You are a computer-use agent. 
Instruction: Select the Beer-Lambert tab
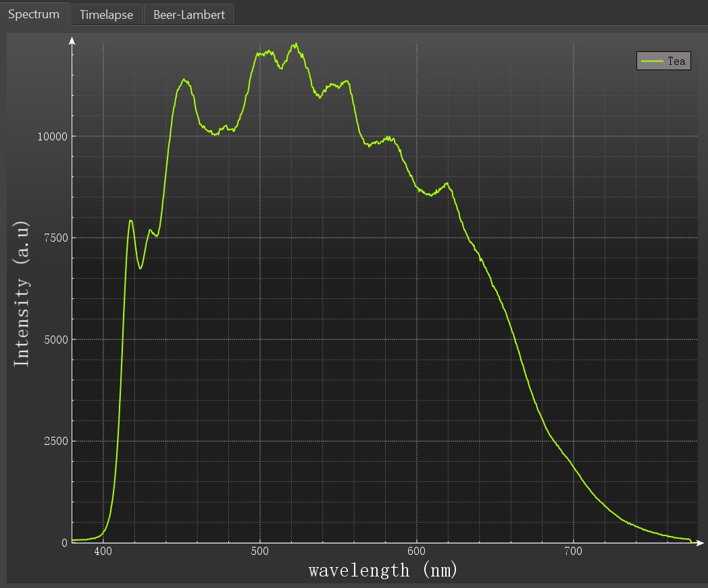point(189,14)
